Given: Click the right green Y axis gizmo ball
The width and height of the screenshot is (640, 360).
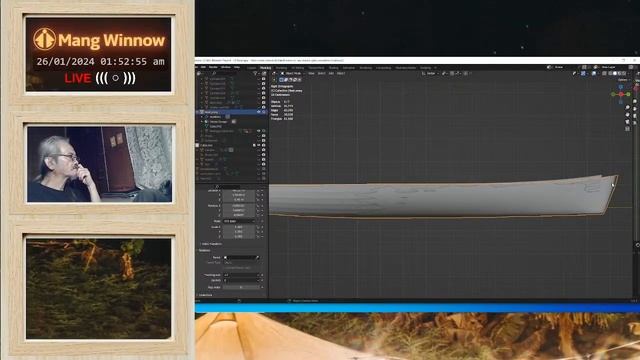Looking at the screenshot, I should [628, 94].
